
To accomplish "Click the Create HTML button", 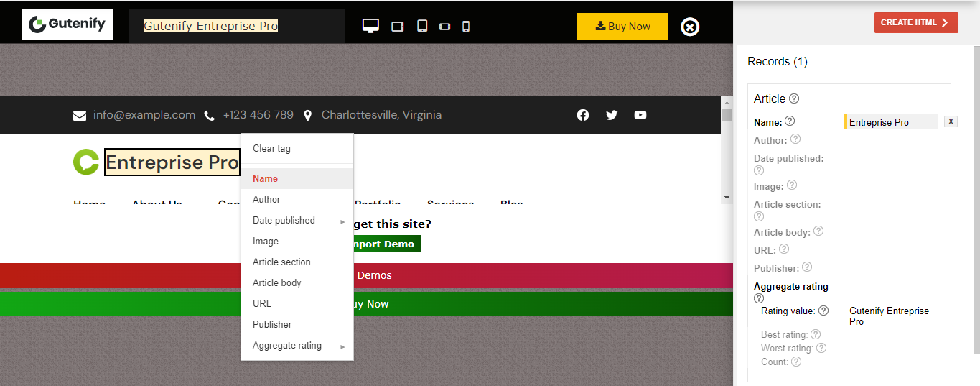I will [916, 22].
